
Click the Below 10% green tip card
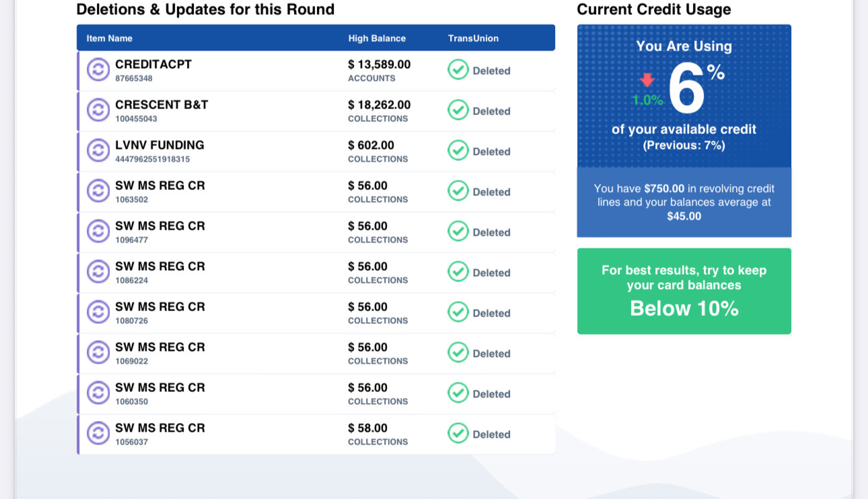[684, 291]
